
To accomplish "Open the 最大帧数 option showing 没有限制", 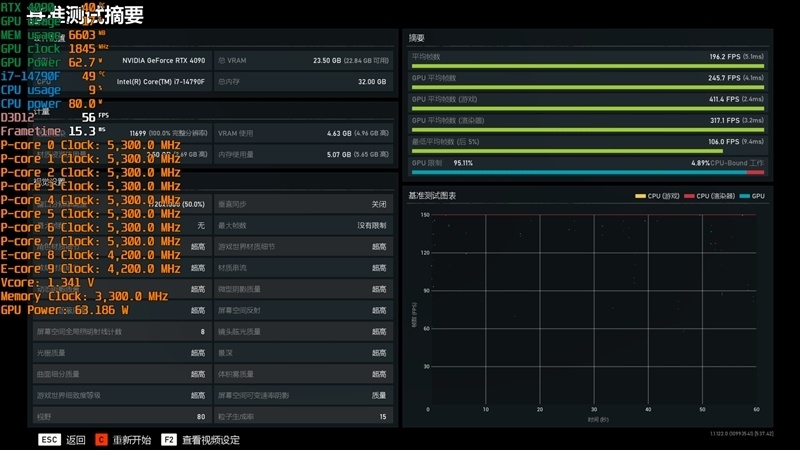I will click(x=303, y=225).
